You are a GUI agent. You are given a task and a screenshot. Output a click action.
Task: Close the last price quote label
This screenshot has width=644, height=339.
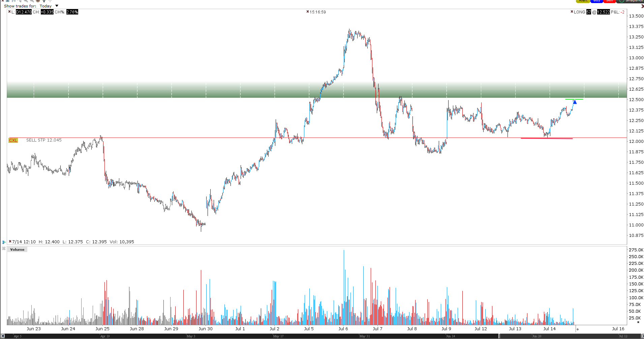(x=9, y=12)
